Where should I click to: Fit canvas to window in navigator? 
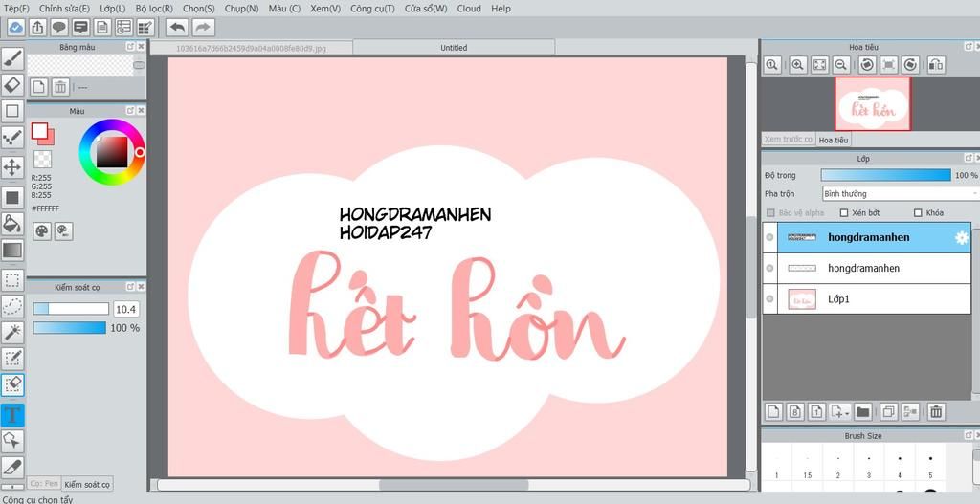(x=819, y=64)
